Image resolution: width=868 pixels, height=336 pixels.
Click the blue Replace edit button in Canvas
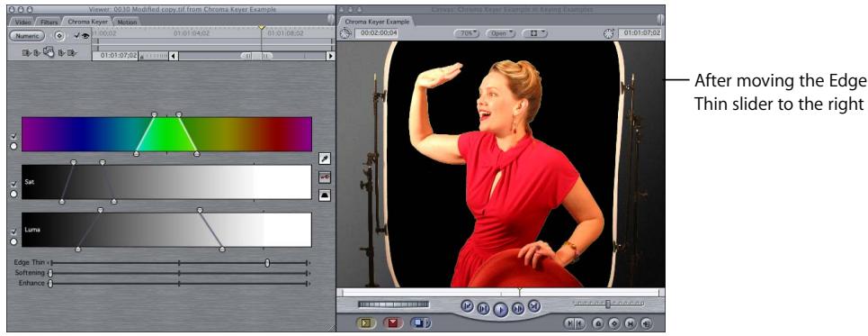click(417, 322)
